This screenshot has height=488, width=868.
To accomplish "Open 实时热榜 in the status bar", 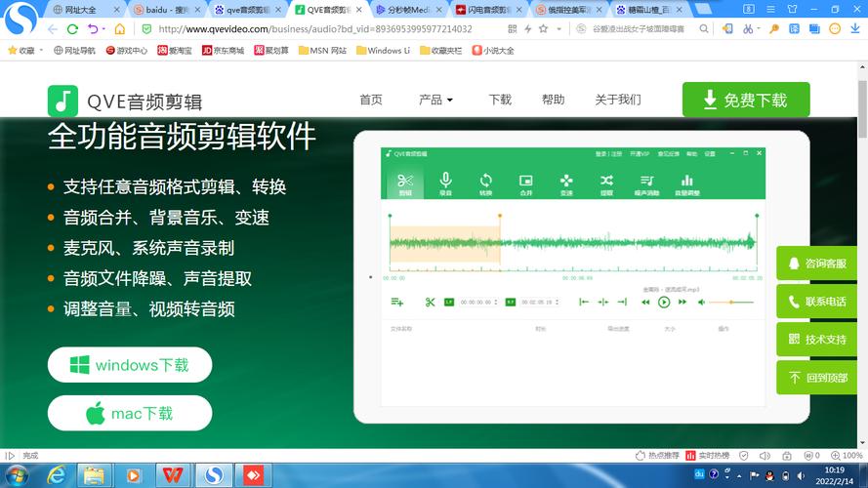I will click(x=707, y=456).
